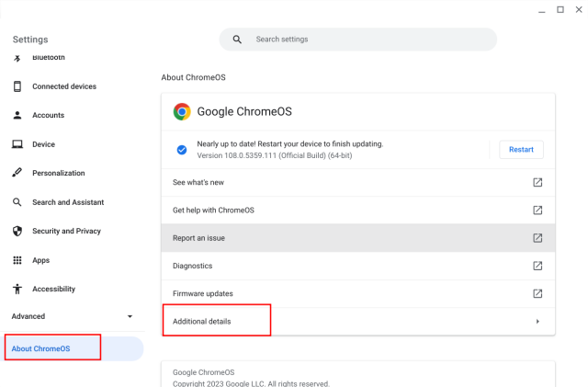588x387 pixels.
Task: Click Report an issue row
Action: point(358,238)
